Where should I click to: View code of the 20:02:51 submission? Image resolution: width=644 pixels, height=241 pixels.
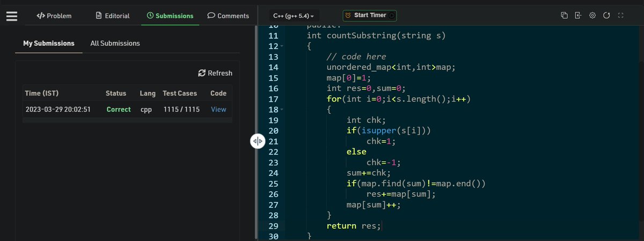pos(218,109)
